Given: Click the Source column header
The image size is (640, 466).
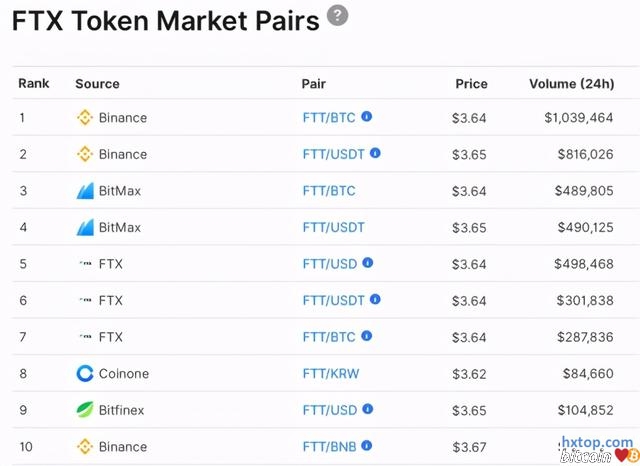Looking at the screenshot, I should [x=97, y=84].
